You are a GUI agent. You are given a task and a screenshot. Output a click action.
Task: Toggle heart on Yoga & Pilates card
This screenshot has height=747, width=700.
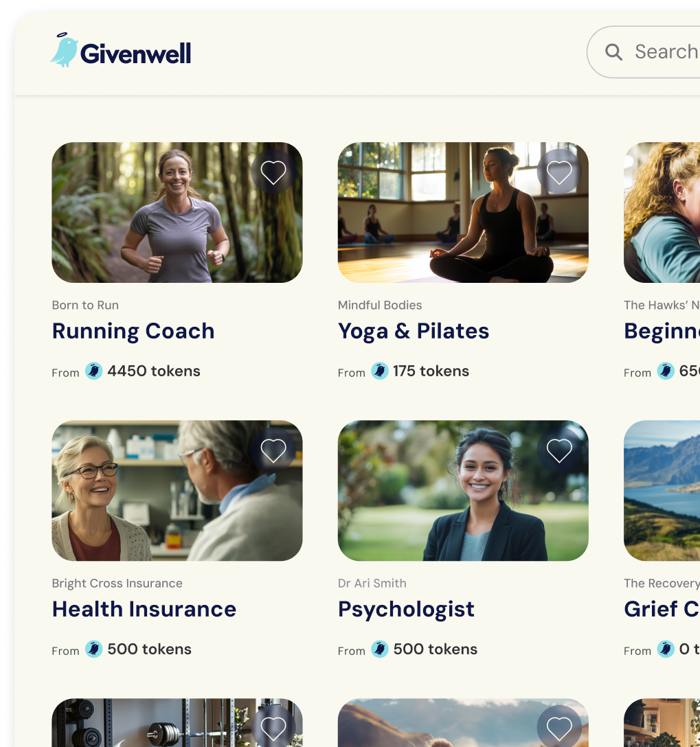(559, 172)
